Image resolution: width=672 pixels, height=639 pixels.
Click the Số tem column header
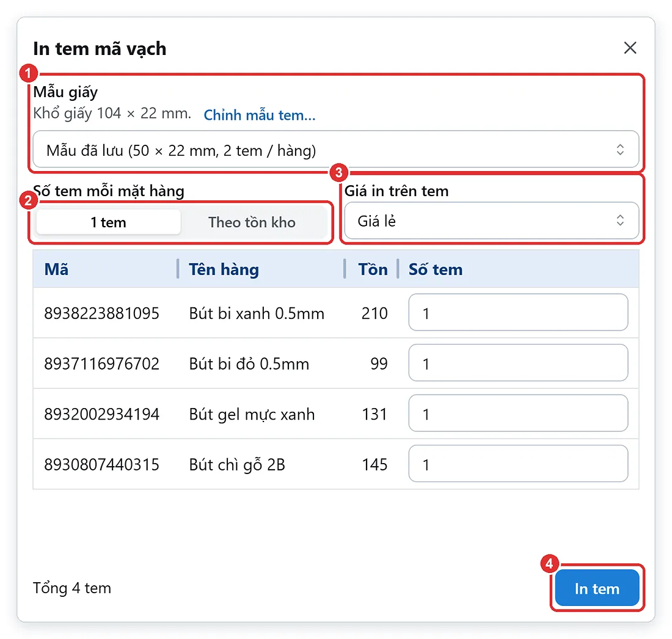[436, 269]
